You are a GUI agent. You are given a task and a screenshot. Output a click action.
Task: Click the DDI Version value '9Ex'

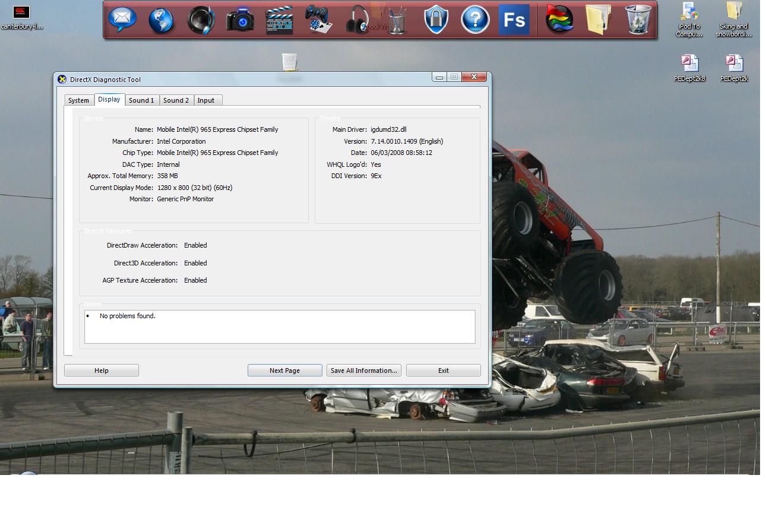coord(376,176)
